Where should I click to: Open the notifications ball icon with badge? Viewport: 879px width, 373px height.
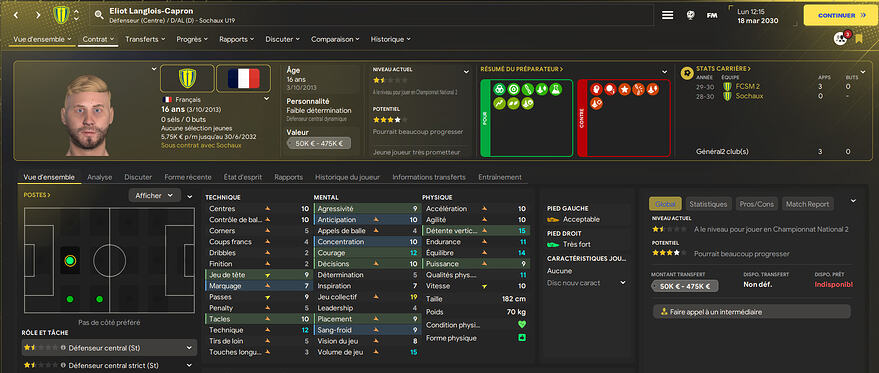840,38
